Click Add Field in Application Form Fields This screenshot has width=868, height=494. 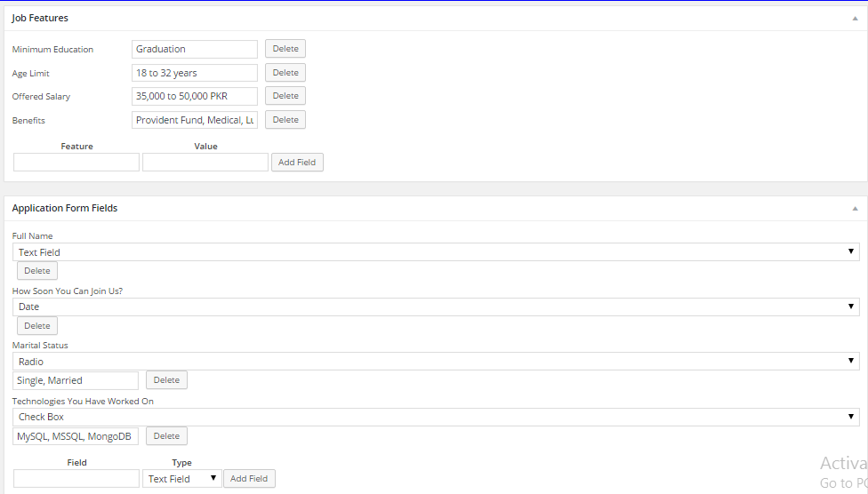click(x=249, y=479)
